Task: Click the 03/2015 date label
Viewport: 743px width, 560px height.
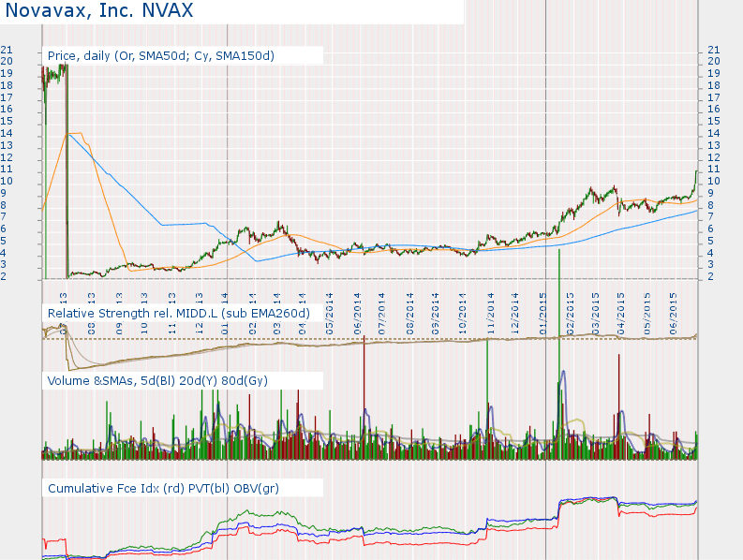Action: click(x=596, y=314)
